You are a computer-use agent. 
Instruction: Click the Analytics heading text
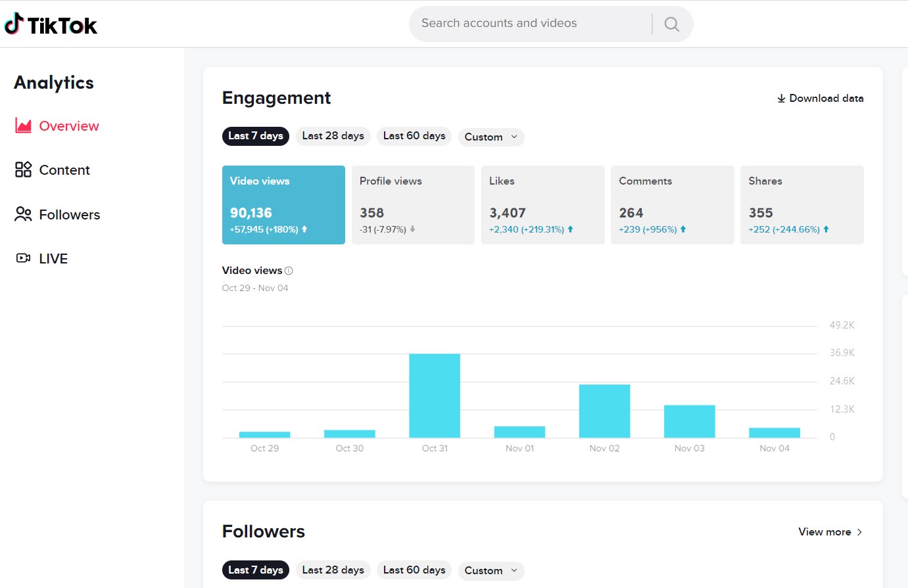54,83
